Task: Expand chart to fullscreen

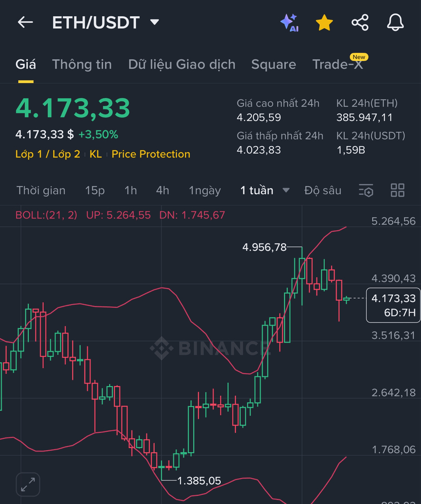Action: click(x=28, y=484)
